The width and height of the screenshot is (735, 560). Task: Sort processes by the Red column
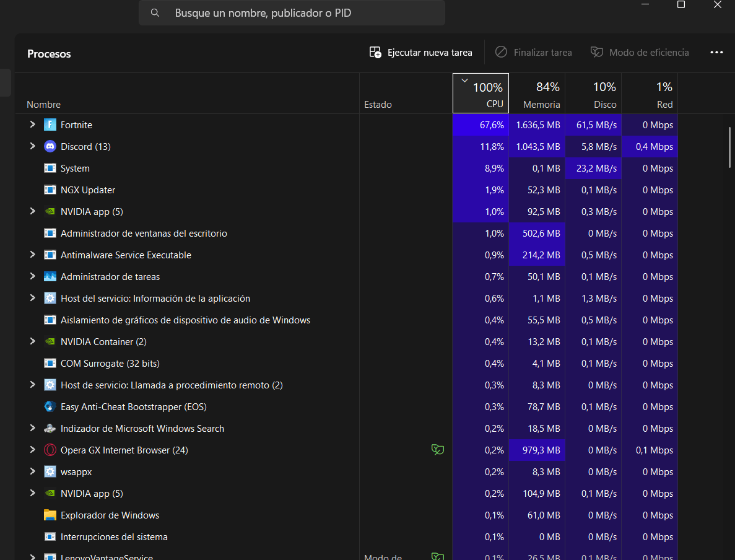[x=649, y=94]
